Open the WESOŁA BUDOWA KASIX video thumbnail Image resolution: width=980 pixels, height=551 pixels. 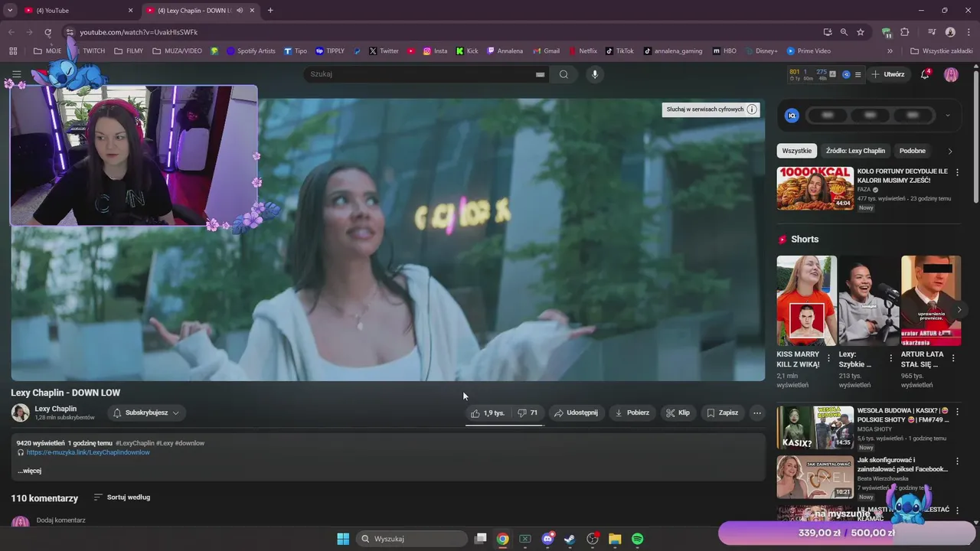coord(815,427)
